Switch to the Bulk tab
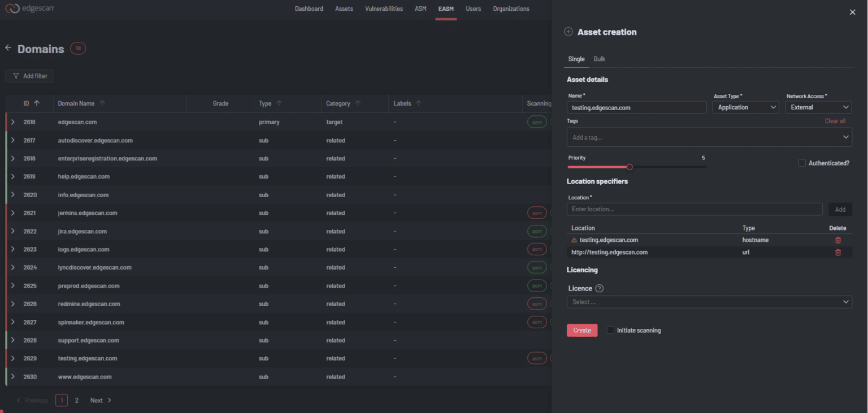868x413 pixels. [599, 59]
